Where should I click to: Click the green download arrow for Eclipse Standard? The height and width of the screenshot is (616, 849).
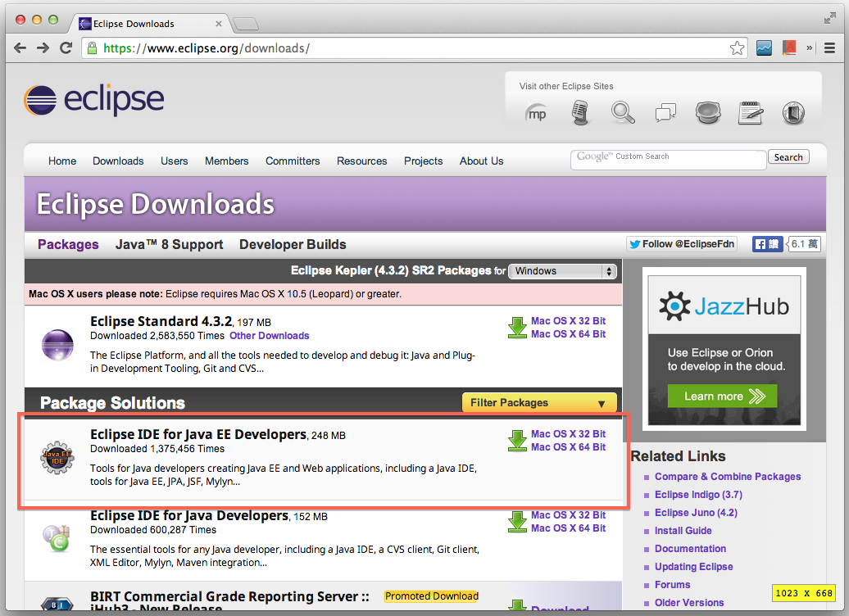(517, 328)
